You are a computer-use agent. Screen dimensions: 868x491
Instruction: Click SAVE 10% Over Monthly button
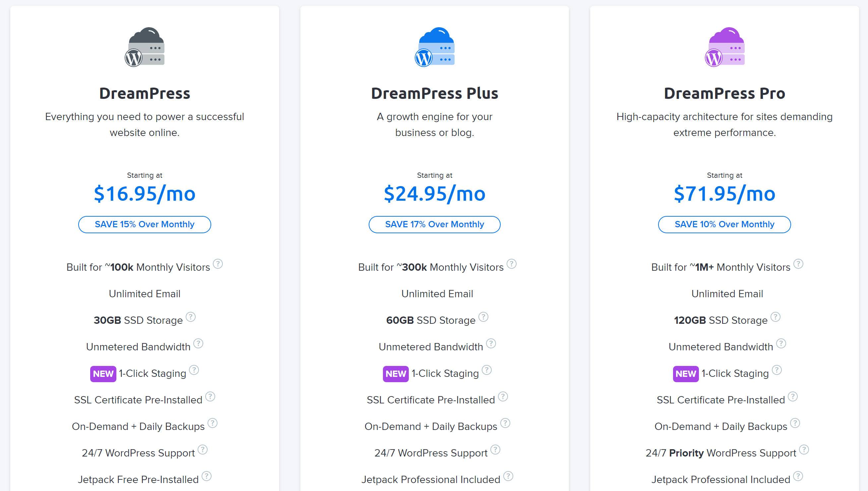click(724, 225)
